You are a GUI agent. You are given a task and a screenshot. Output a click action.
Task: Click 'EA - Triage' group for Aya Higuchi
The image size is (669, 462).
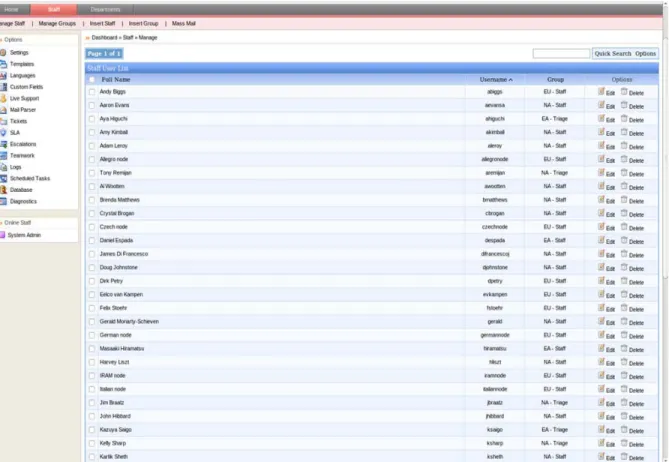[555, 119]
